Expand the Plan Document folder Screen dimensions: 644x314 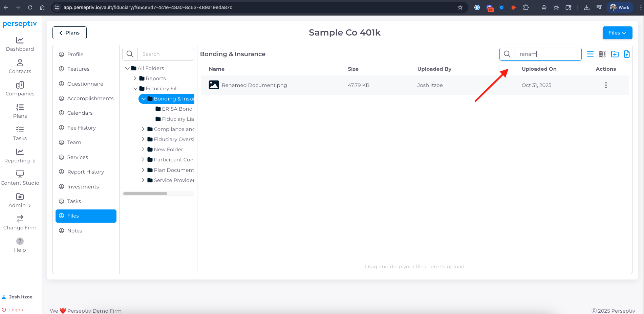click(143, 170)
